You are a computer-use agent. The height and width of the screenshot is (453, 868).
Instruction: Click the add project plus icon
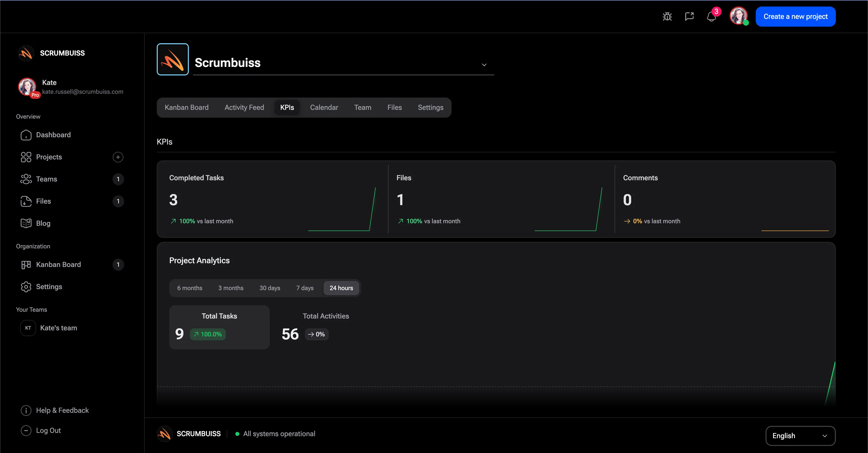(x=118, y=157)
